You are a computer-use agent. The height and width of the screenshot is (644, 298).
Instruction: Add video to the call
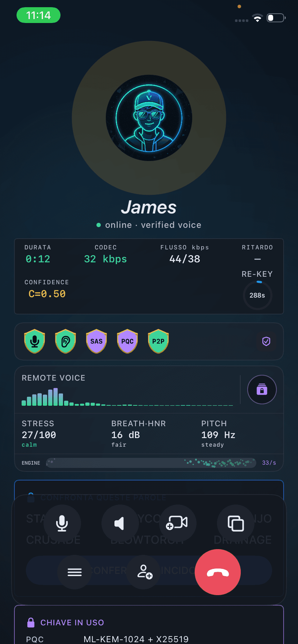pos(178,523)
